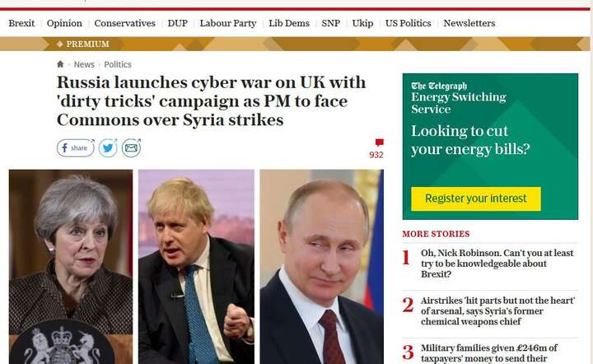The width and height of the screenshot is (593, 364).
Task: Click the Boris Johnson photo
Action: (196, 267)
